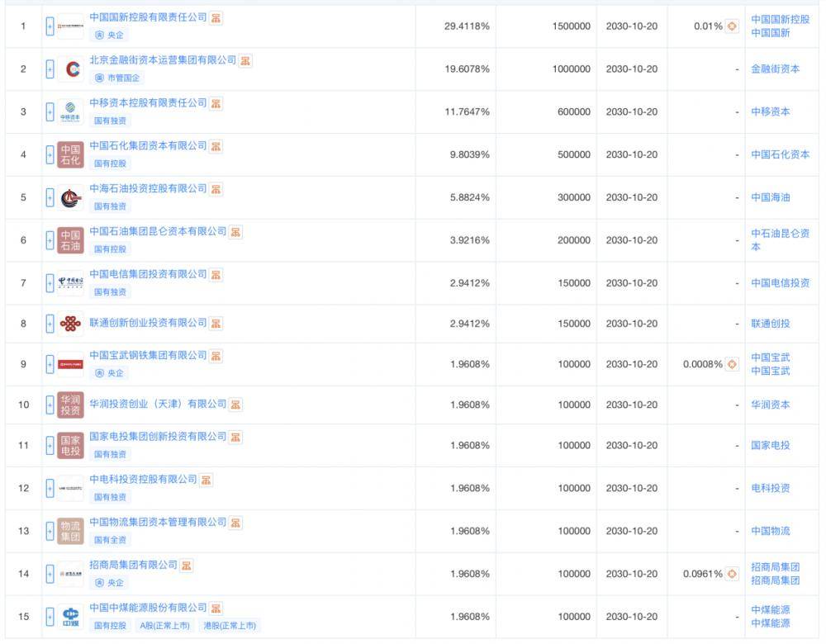Click China Unicom logo in row 8
The height and width of the screenshot is (644, 826).
(71, 323)
